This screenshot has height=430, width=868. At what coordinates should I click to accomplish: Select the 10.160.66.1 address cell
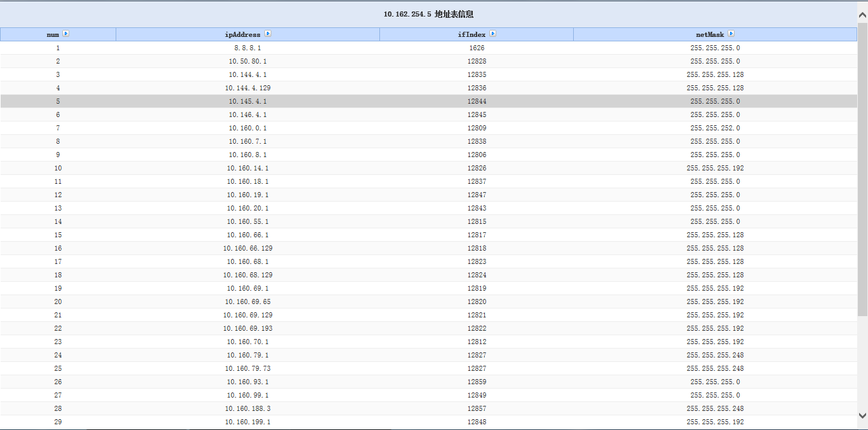pyautogui.click(x=248, y=235)
